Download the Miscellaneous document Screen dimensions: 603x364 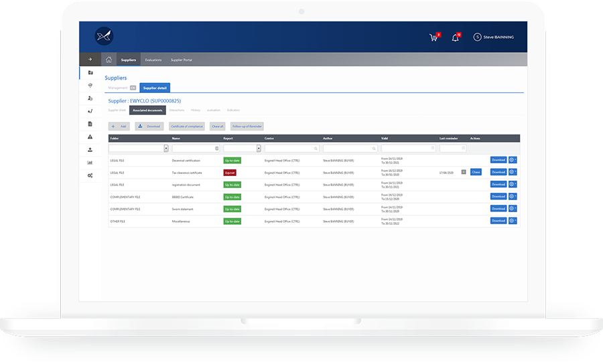(x=498, y=221)
